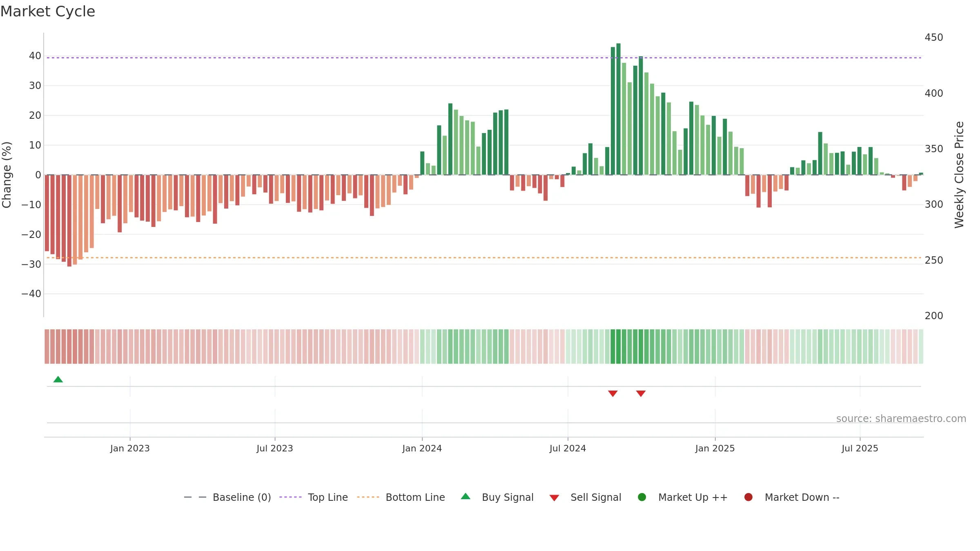This screenshot has width=980, height=551.
Task: Click the second red Sell Signal marker after Jul 2024
Action: click(641, 393)
